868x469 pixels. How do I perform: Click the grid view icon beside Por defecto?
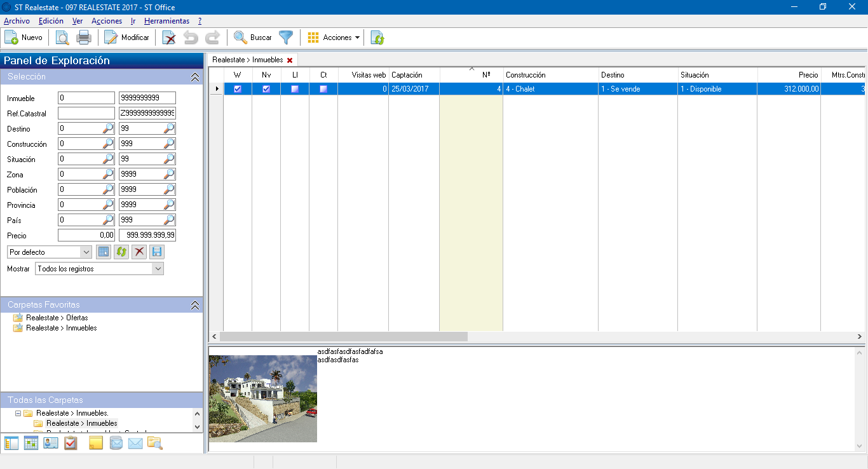point(104,252)
